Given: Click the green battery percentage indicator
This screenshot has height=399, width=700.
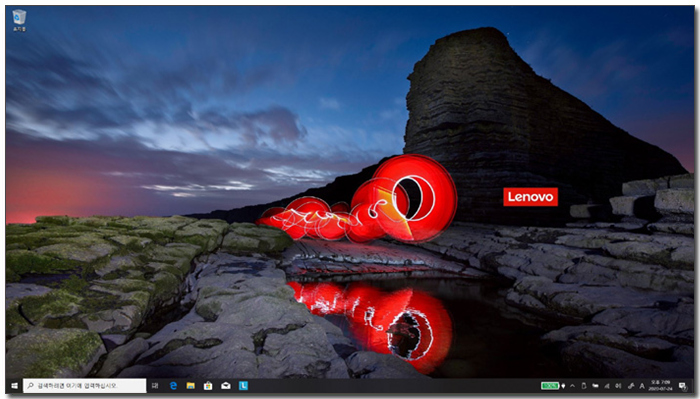Looking at the screenshot, I should click(550, 386).
